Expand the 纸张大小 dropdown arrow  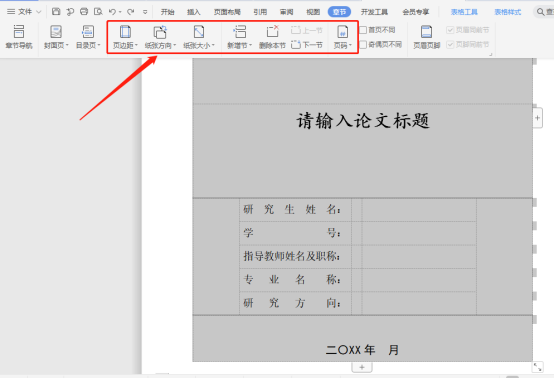click(x=213, y=45)
